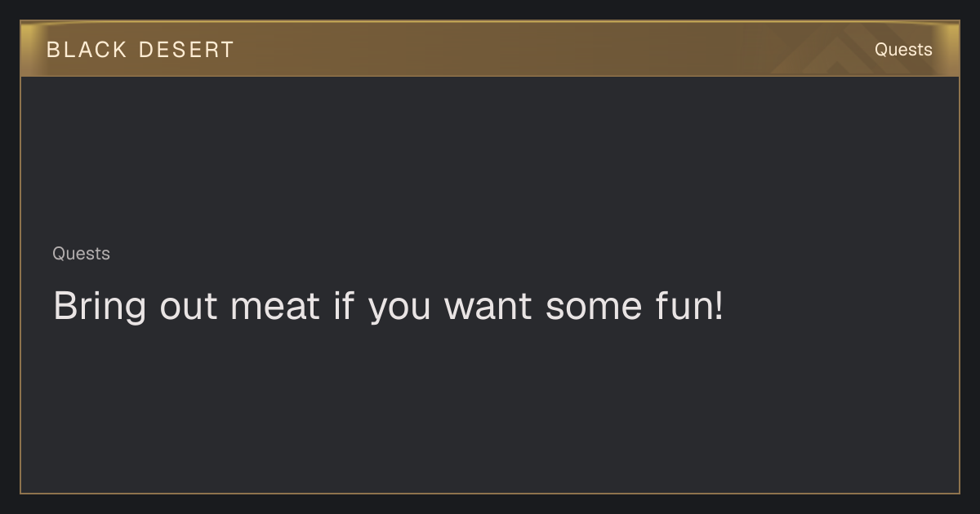
Task: Click the empty dark area above the Quests label
Action: coord(490,159)
